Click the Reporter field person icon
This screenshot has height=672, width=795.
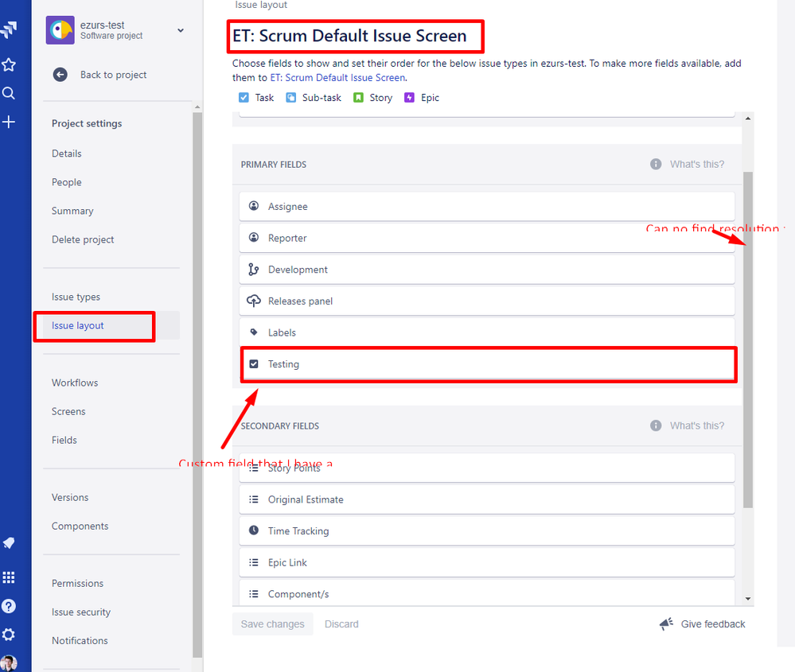point(254,237)
